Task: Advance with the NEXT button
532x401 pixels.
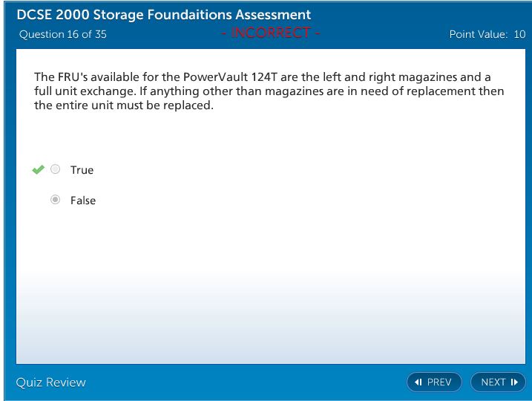Action: click(x=498, y=382)
